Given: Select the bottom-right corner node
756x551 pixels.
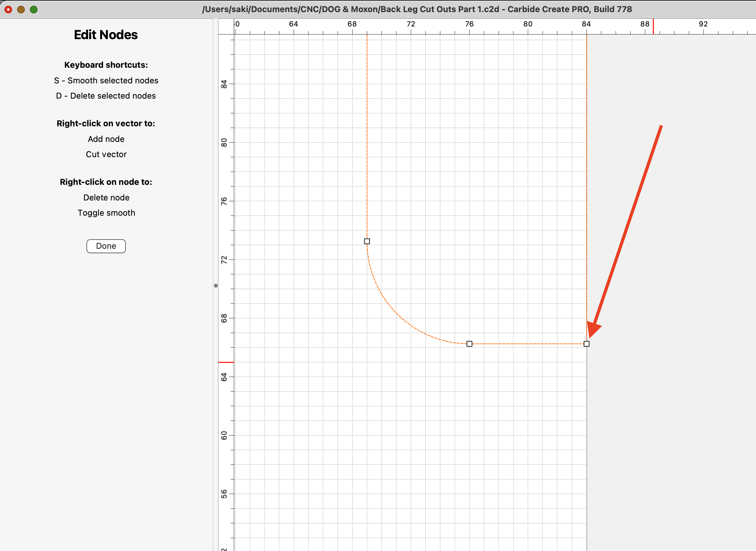Looking at the screenshot, I should pos(586,344).
